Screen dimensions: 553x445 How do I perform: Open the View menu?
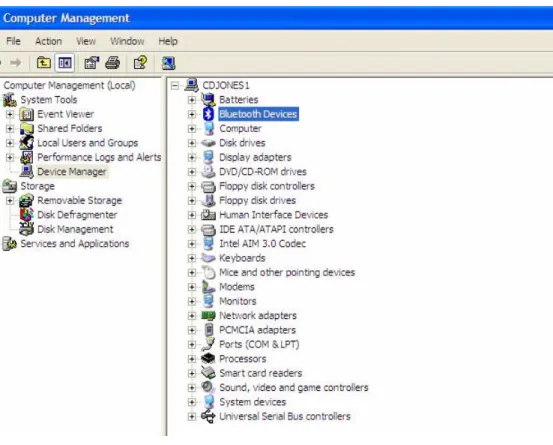(86, 41)
